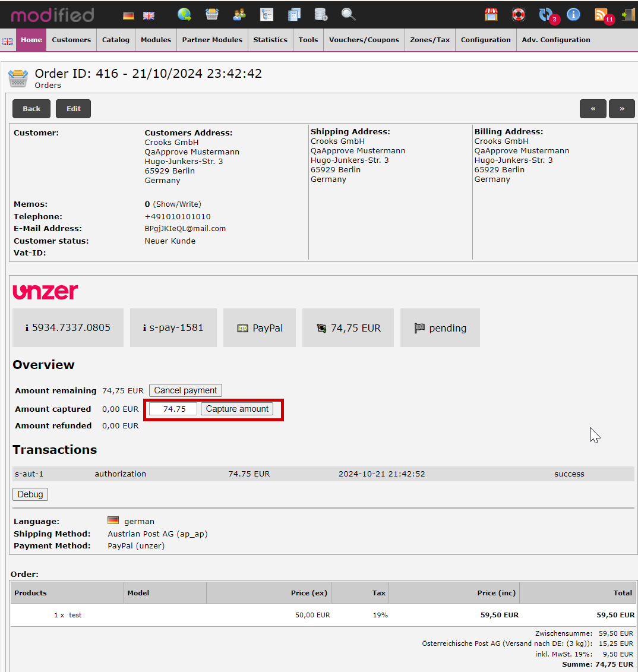Click the modified logo
The height and width of the screenshot is (672, 638).
[x=52, y=15]
